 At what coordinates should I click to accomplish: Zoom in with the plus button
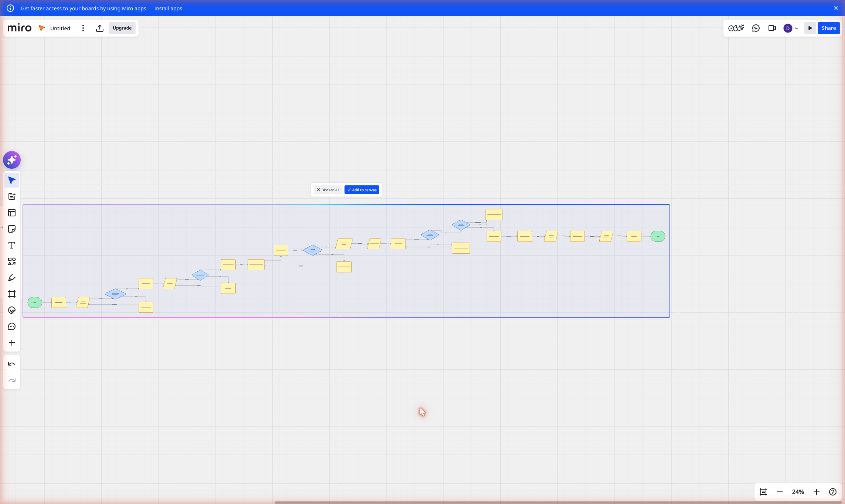coord(817,492)
